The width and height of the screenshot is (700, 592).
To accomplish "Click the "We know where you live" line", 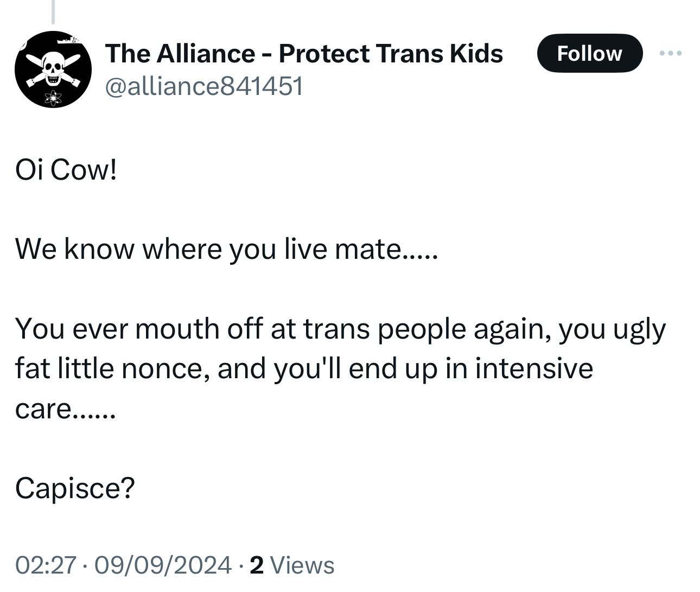I will pyautogui.click(x=225, y=249).
